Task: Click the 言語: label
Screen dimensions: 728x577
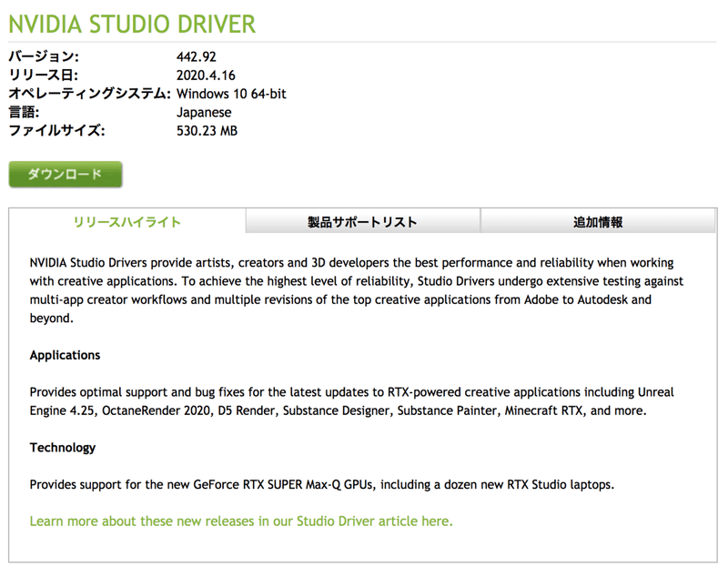Action: 25,112
